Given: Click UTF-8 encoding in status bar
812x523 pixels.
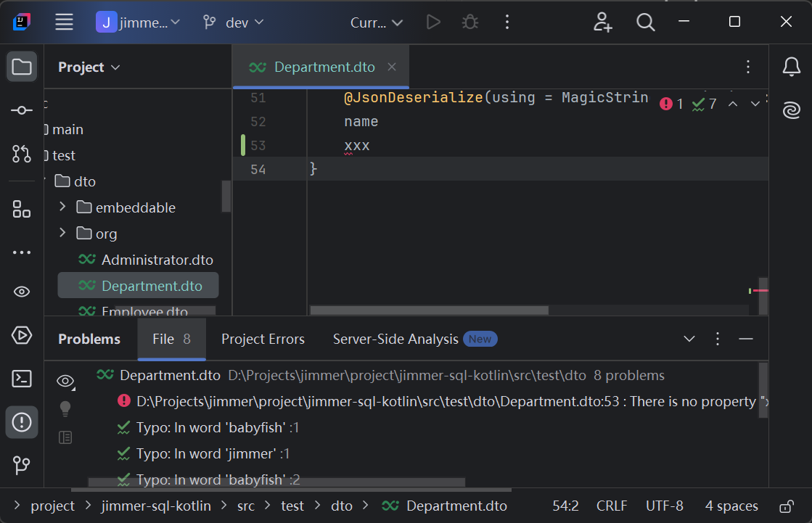Looking at the screenshot, I should click(665, 506).
